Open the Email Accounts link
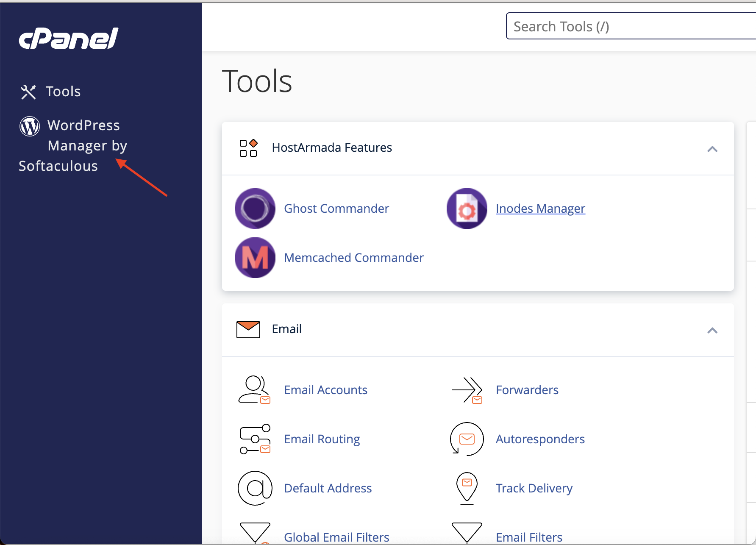Image resolution: width=756 pixels, height=545 pixels. click(x=325, y=390)
